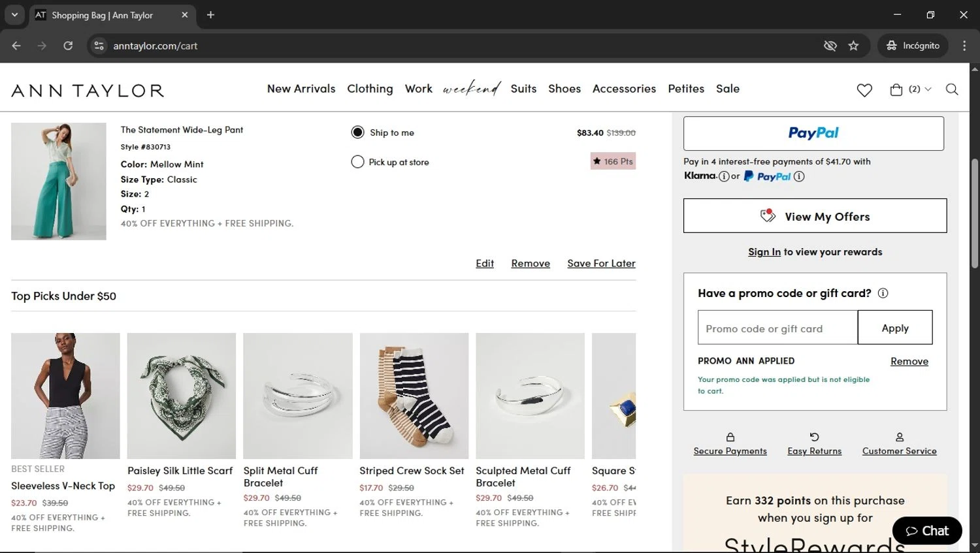Click the 166 Pts rewards badge
The width and height of the screenshot is (980, 553).
point(613,161)
